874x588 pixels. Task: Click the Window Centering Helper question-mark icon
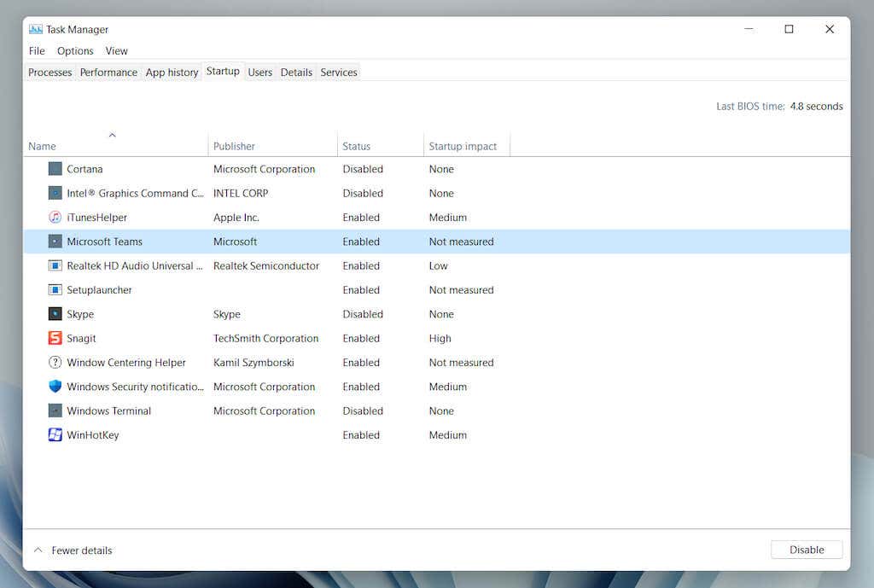pos(55,363)
